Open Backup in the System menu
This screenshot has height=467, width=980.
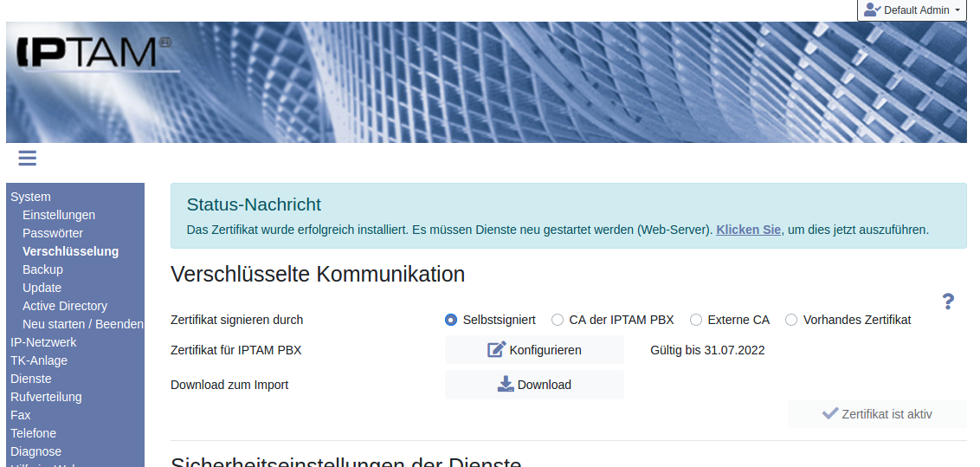[x=42, y=269]
